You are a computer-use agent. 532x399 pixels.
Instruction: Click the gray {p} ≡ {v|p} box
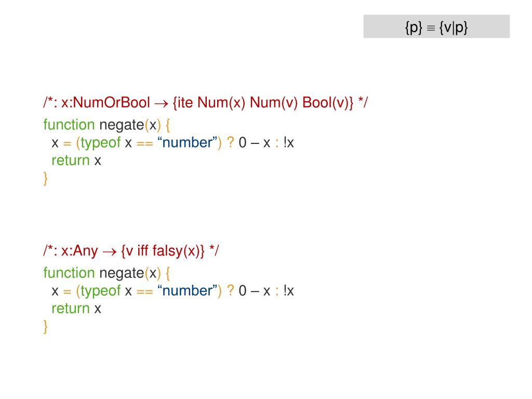point(436,26)
